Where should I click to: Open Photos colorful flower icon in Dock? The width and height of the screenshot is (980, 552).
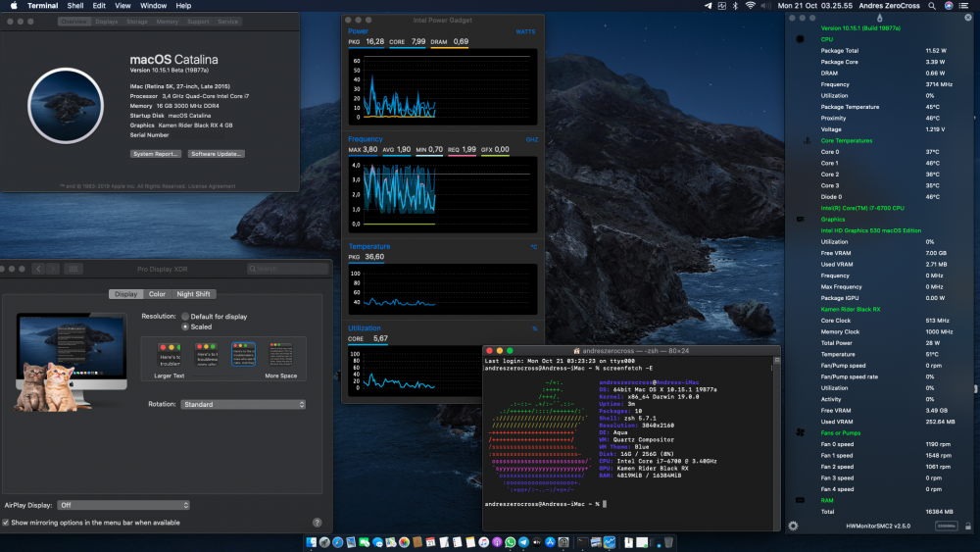tap(405, 542)
